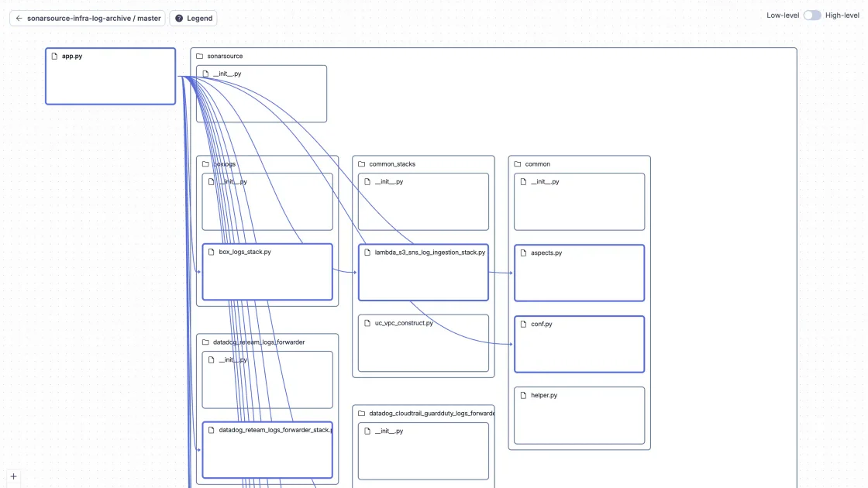Go back via sonarsource-infra-log-archive / master button

88,19
